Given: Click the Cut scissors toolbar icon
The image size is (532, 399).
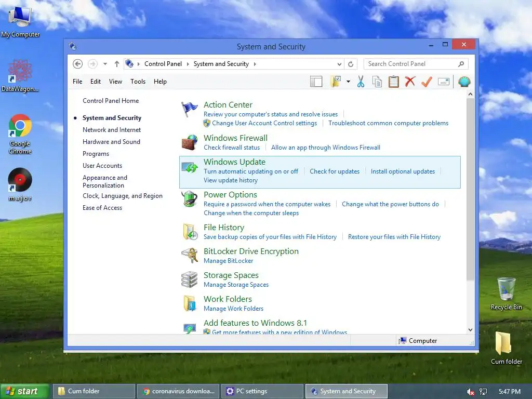Looking at the screenshot, I should click(x=361, y=82).
